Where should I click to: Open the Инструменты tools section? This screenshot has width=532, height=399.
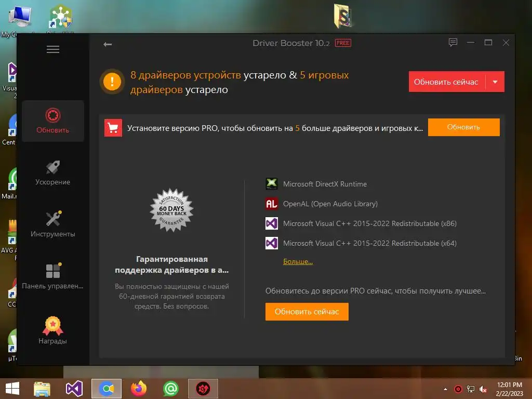[53, 224]
